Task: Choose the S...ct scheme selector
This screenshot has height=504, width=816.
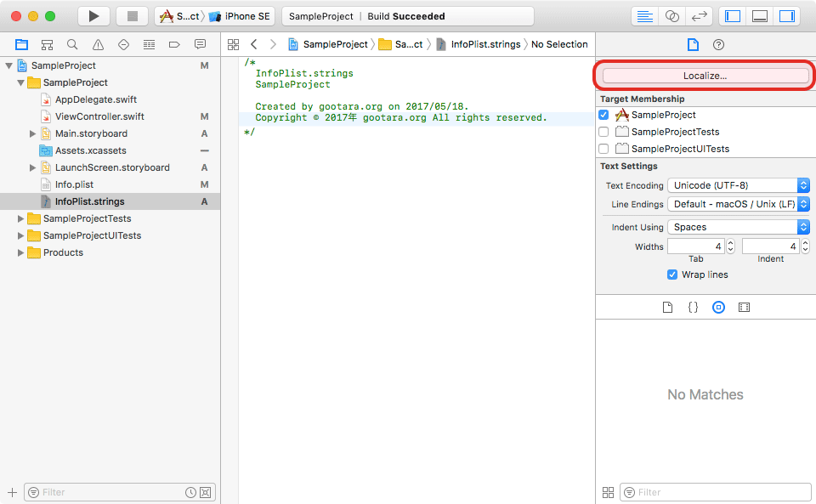Action: [x=179, y=16]
